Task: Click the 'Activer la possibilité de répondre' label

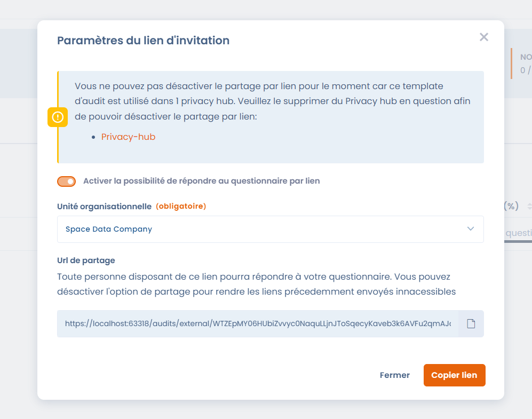Action: tap(202, 181)
